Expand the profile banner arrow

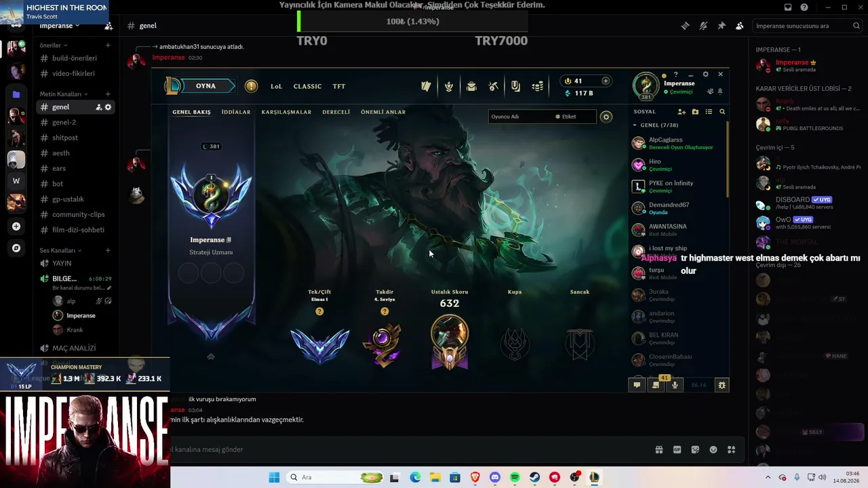[211, 357]
